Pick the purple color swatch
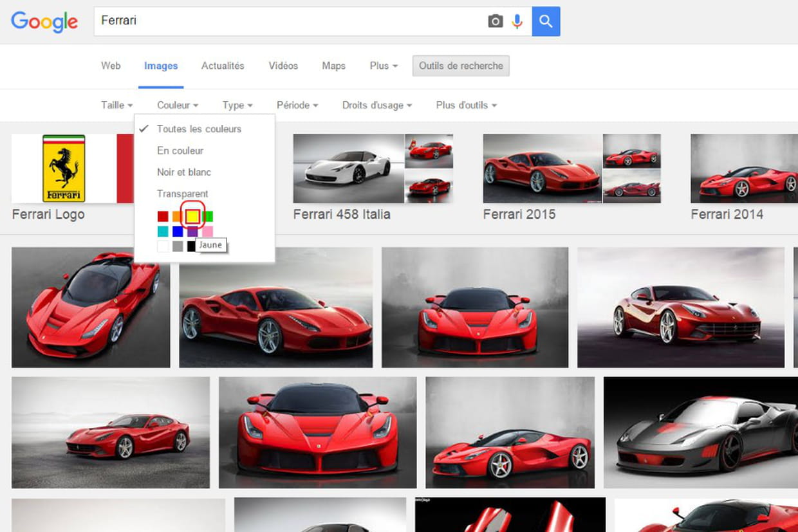 (x=192, y=232)
